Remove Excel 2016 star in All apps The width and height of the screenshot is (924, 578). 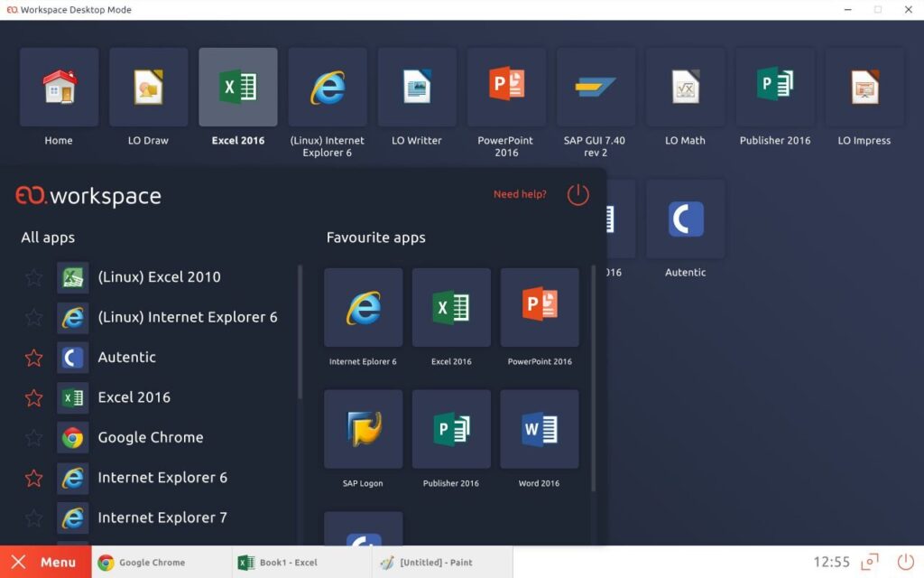[x=34, y=397]
